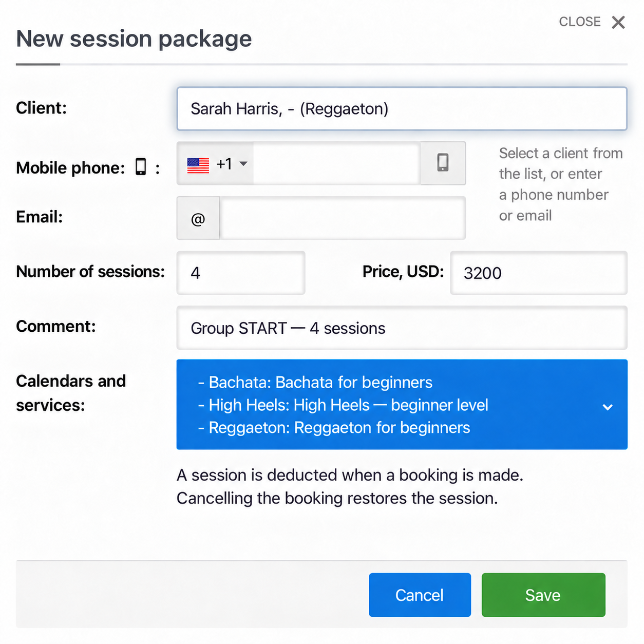Click the Email input field
Viewport: 644px width, 644px height.
343,218
